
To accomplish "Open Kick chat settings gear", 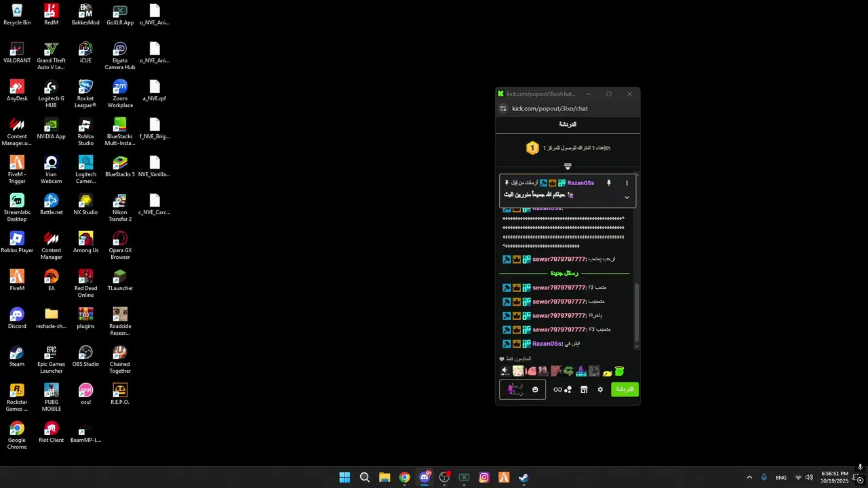I will tap(600, 390).
